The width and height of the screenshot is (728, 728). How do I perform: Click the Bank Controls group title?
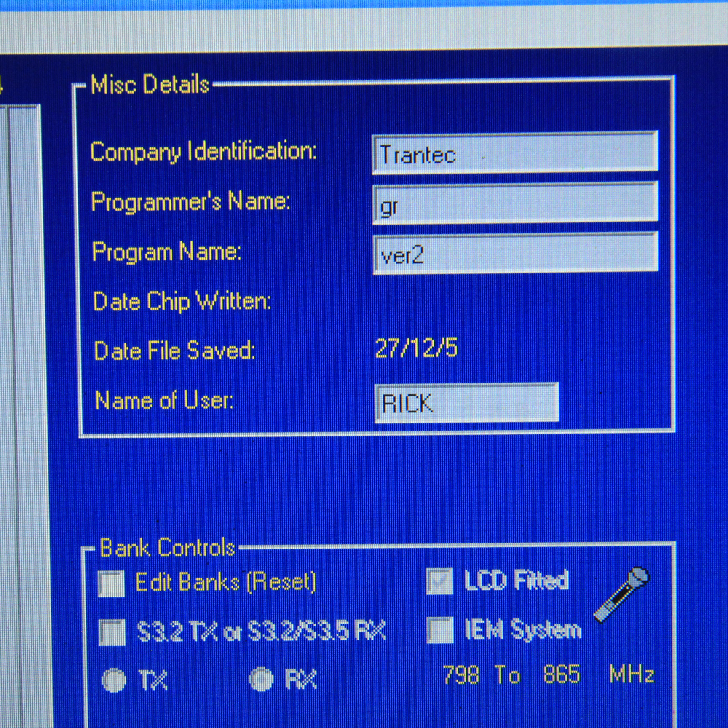coord(168,548)
